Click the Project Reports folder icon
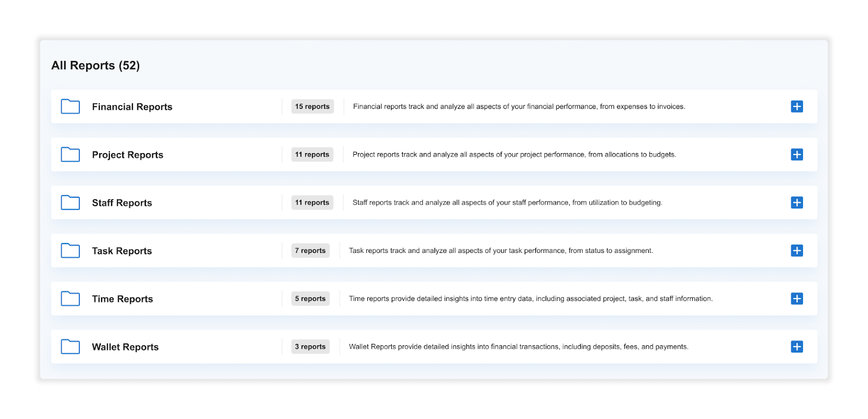 coord(70,155)
